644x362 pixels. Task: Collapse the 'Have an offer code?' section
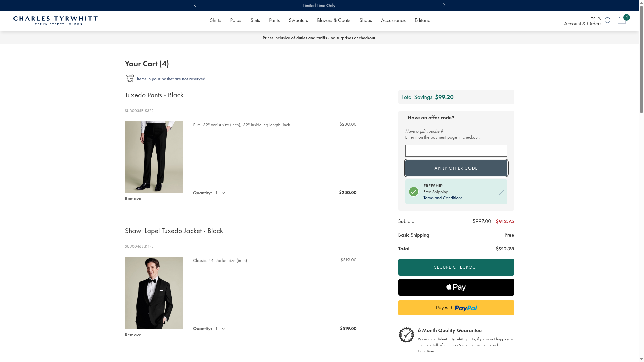[428, 118]
